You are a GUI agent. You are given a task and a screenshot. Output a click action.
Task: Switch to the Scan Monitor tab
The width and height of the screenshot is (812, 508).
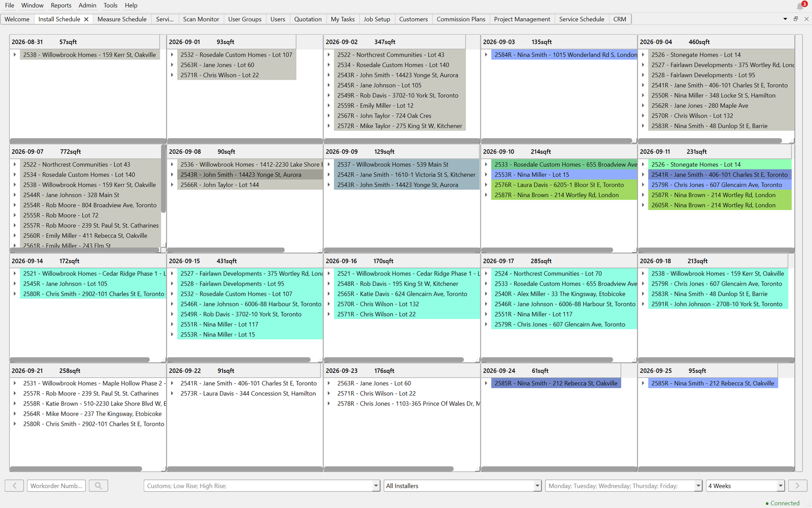coord(201,19)
